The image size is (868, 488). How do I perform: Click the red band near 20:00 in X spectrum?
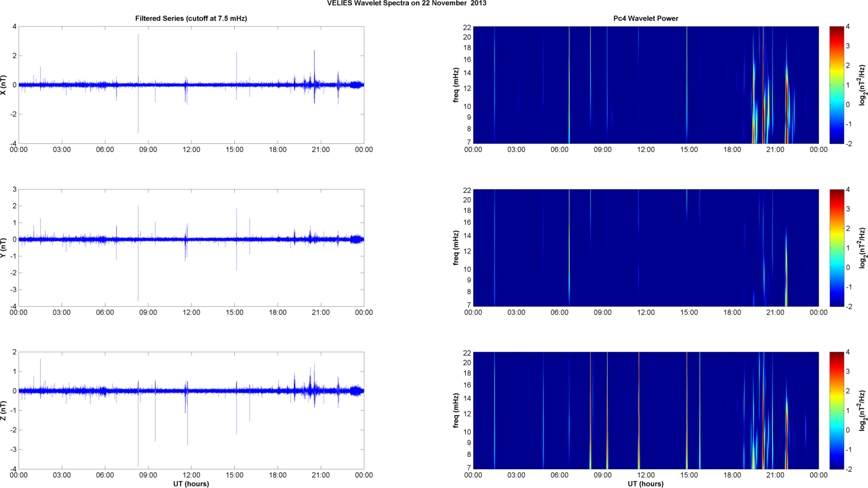[763, 86]
